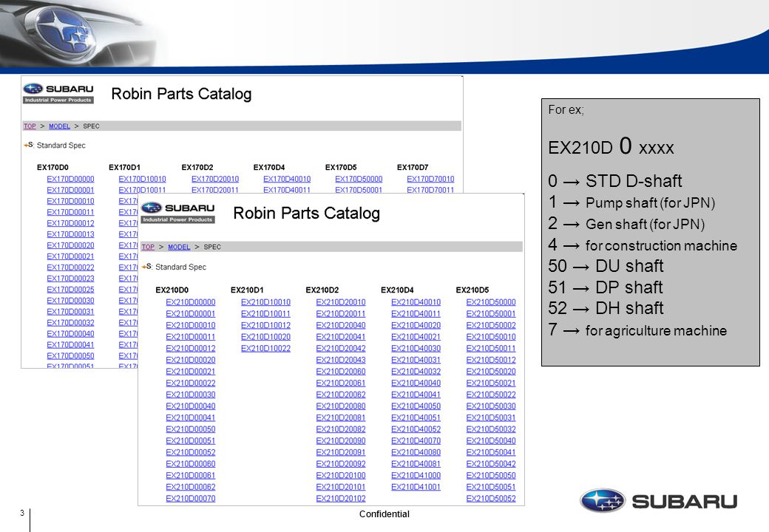Go to MODEL in the EX210 catalog breadcrumb
The image size is (769, 532).
[179, 247]
